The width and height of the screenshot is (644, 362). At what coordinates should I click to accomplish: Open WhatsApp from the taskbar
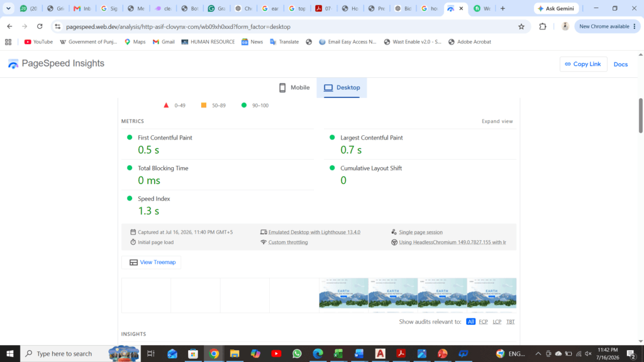pyautogui.click(x=297, y=353)
